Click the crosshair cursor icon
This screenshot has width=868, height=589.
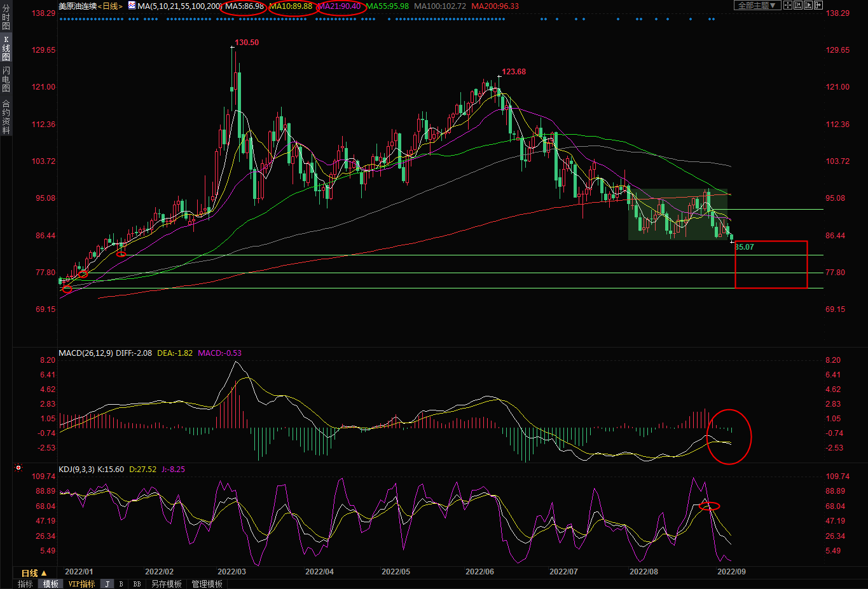(x=788, y=5)
